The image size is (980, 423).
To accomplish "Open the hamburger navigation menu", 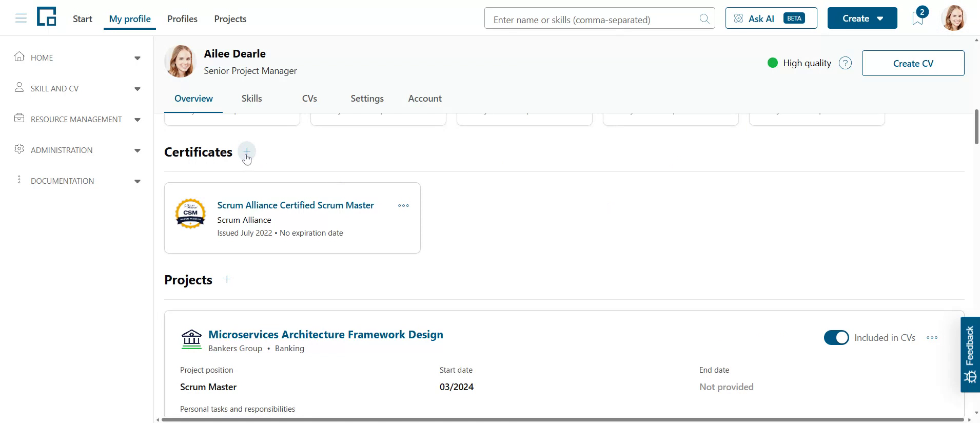I will tap(21, 18).
